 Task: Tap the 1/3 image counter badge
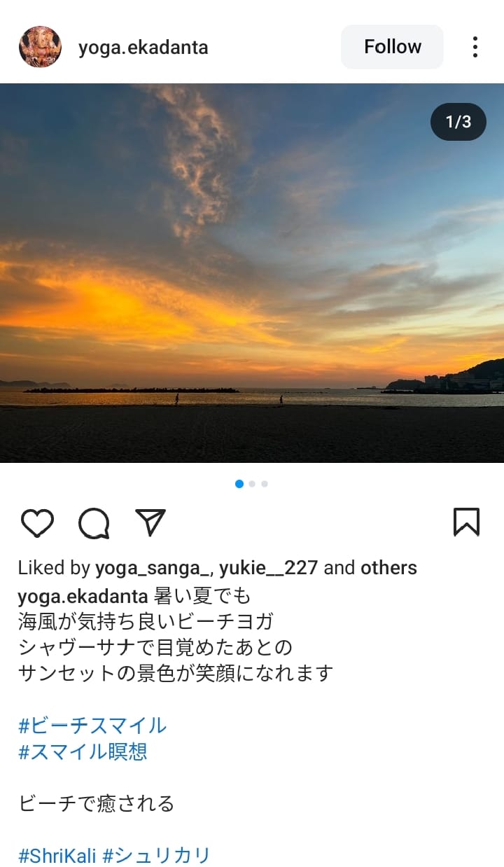458,123
